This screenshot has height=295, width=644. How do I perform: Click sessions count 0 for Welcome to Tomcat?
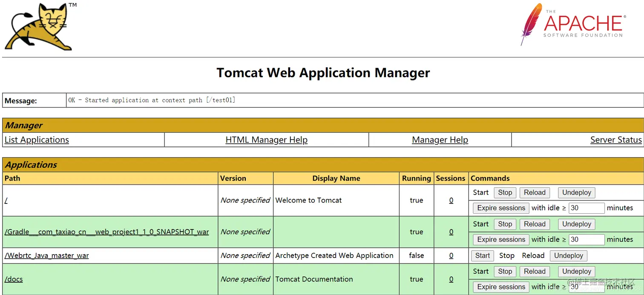coord(451,200)
